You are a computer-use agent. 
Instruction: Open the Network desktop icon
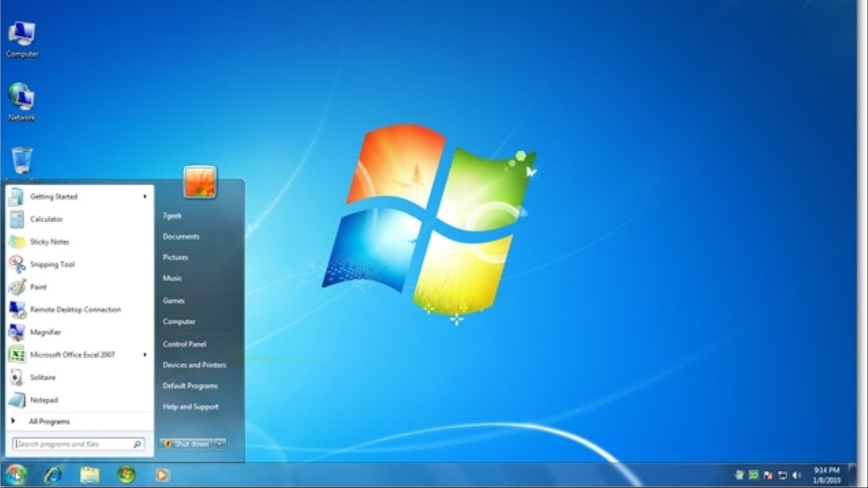(x=21, y=99)
